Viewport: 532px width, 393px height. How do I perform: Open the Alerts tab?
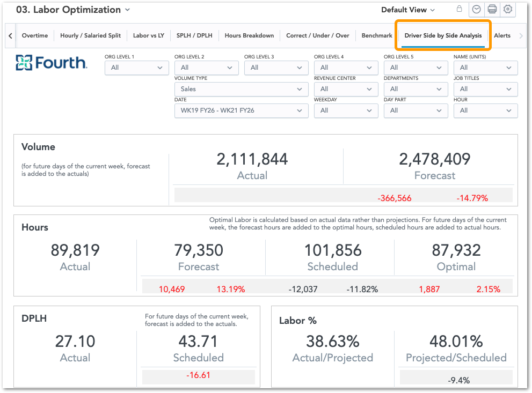(x=502, y=36)
